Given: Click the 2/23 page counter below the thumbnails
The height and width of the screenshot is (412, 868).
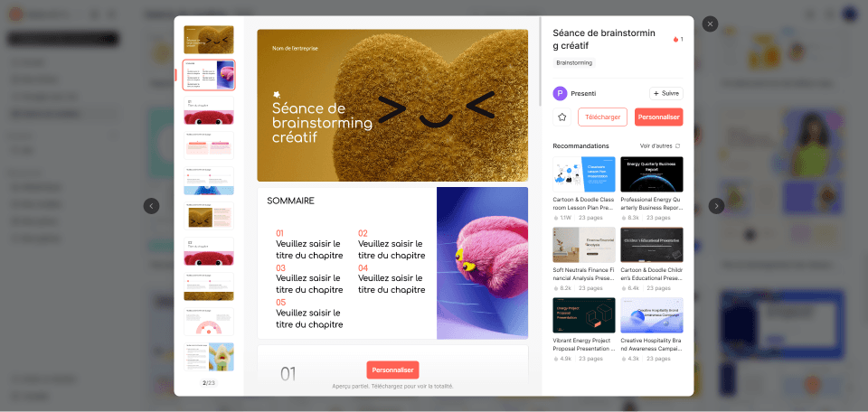Looking at the screenshot, I should pyautogui.click(x=209, y=383).
